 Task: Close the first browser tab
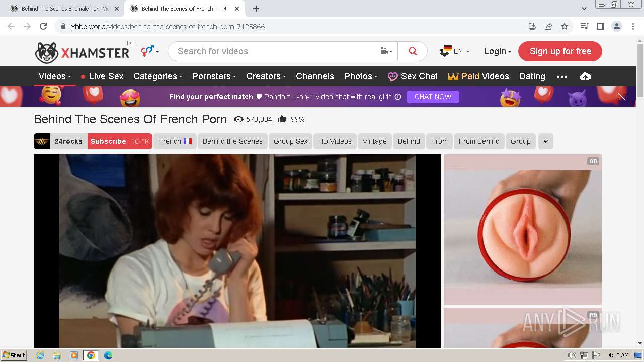click(117, 9)
